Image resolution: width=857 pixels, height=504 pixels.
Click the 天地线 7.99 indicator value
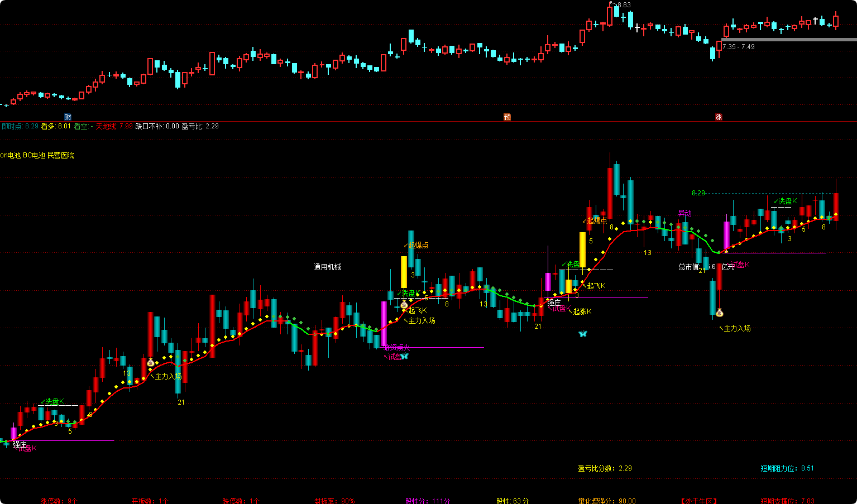tap(114, 126)
